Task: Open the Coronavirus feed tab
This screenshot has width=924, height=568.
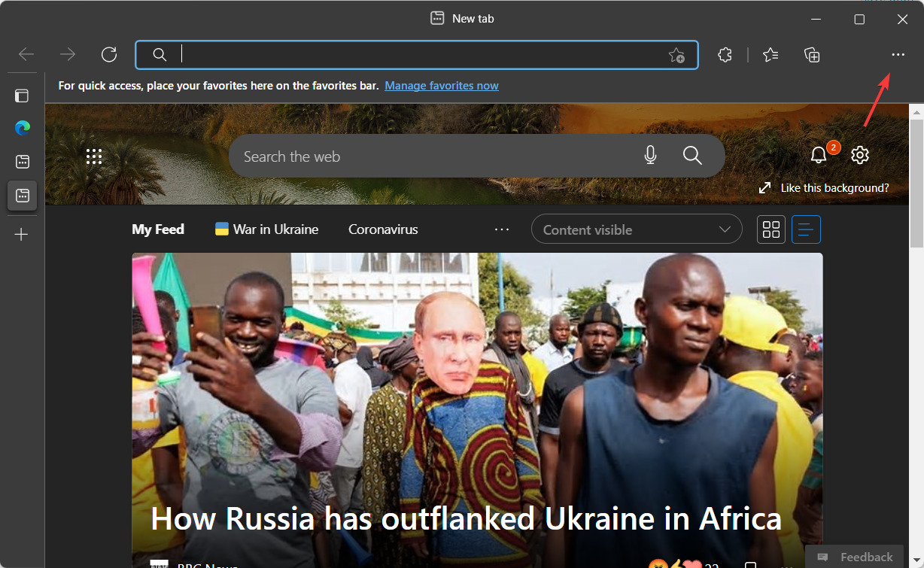Action: point(383,229)
